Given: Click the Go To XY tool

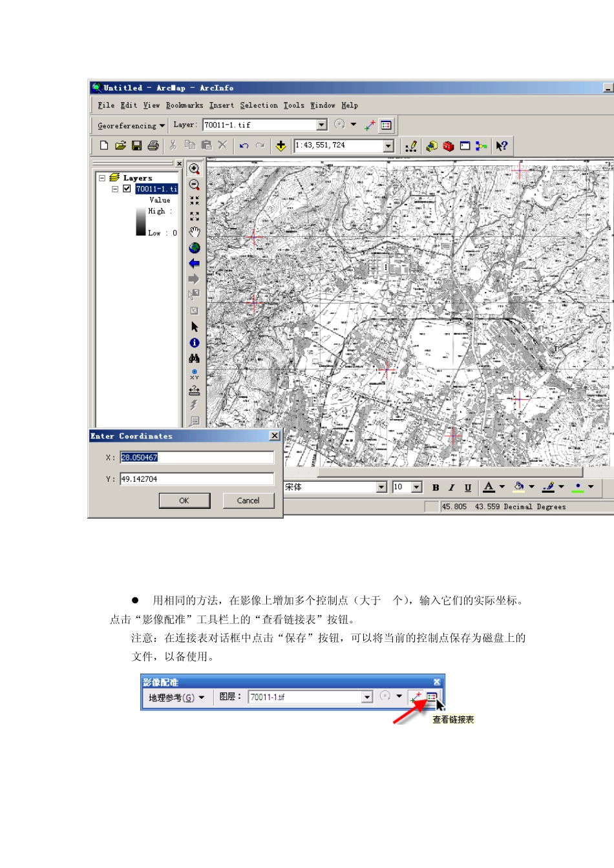Looking at the screenshot, I should point(194,375).
